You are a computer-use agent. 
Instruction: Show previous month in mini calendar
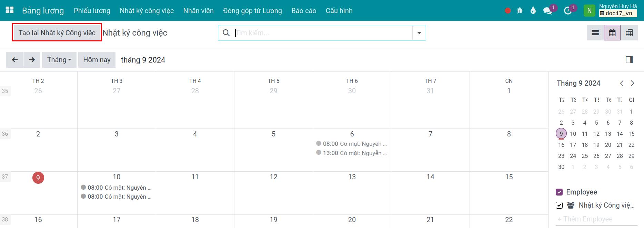click(x=622, y=83)
